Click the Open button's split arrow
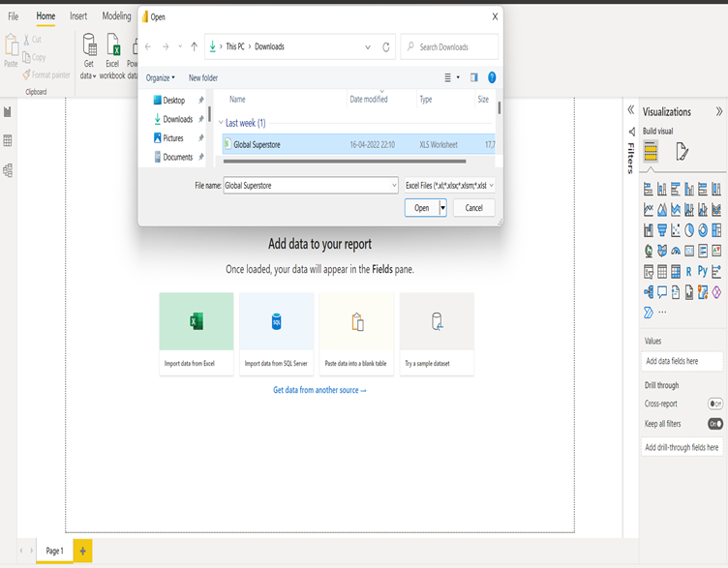 tap(443, 208)
